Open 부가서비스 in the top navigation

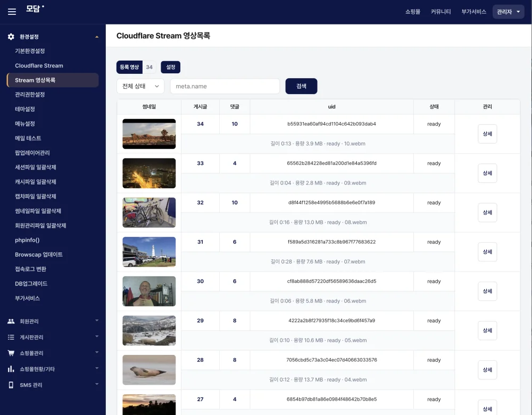tap(473, 12)
